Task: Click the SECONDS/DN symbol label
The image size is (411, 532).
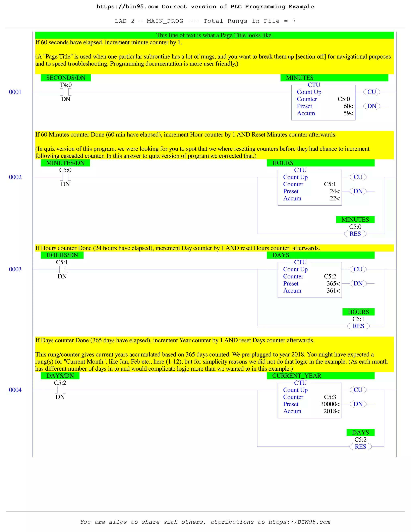Action: [x=66, y=78]
